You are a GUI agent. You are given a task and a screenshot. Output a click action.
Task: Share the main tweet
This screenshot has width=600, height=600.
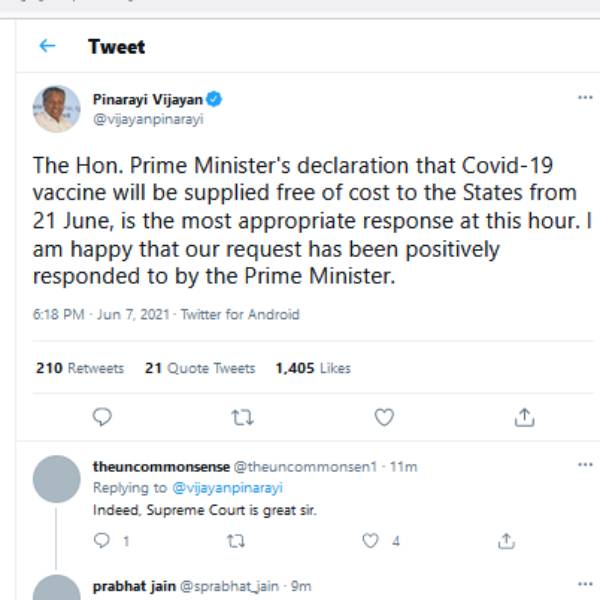[524, 417]
